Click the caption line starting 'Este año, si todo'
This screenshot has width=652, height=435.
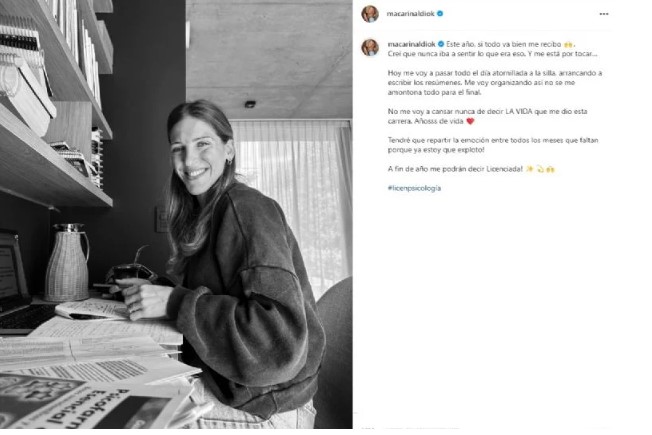click(504, 44)
